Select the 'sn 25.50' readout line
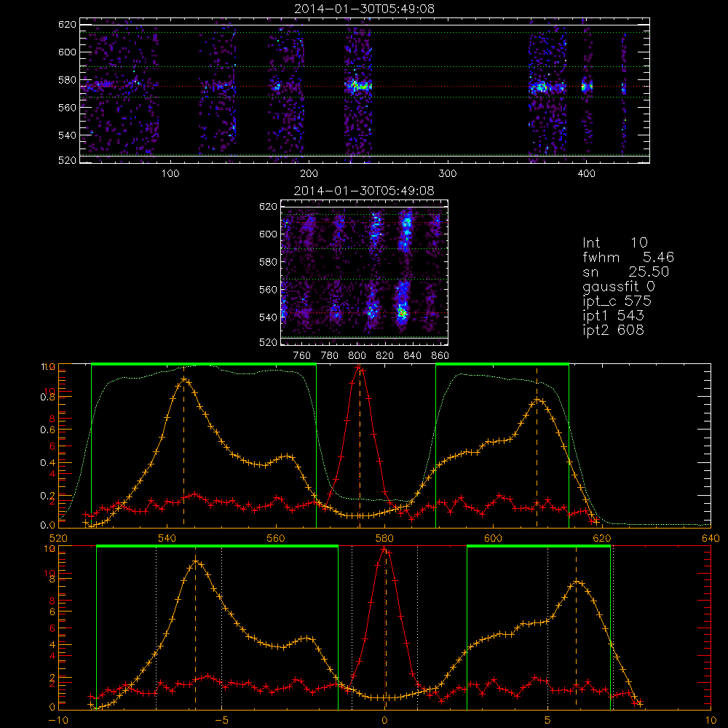 click(626, 272)
